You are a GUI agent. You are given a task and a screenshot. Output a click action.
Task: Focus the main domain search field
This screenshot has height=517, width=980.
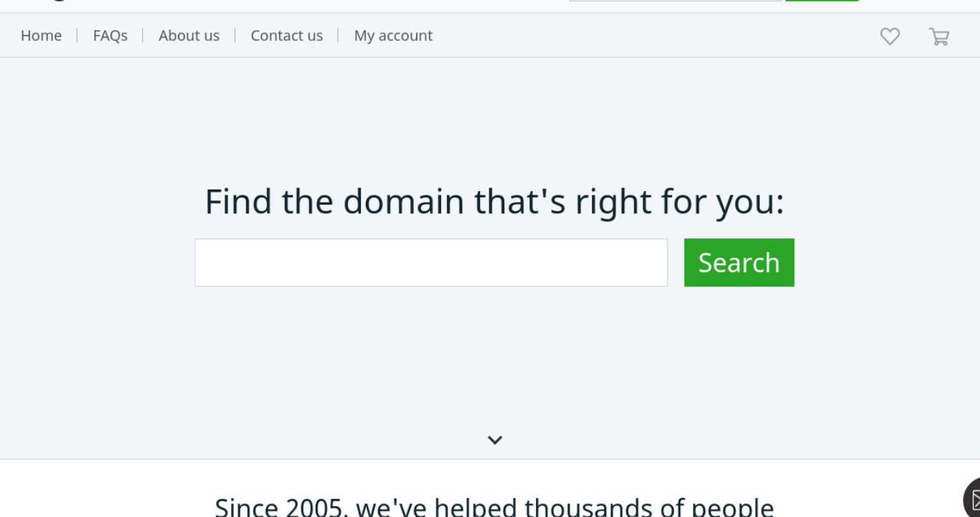pos(431,262)
